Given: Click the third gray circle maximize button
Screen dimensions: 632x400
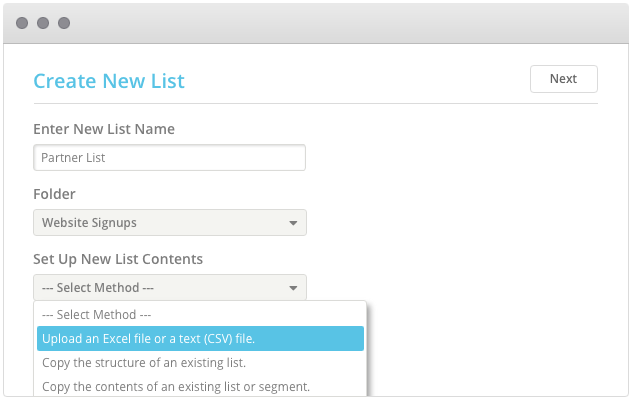Looking at the screenshot, I should (64, 22).
